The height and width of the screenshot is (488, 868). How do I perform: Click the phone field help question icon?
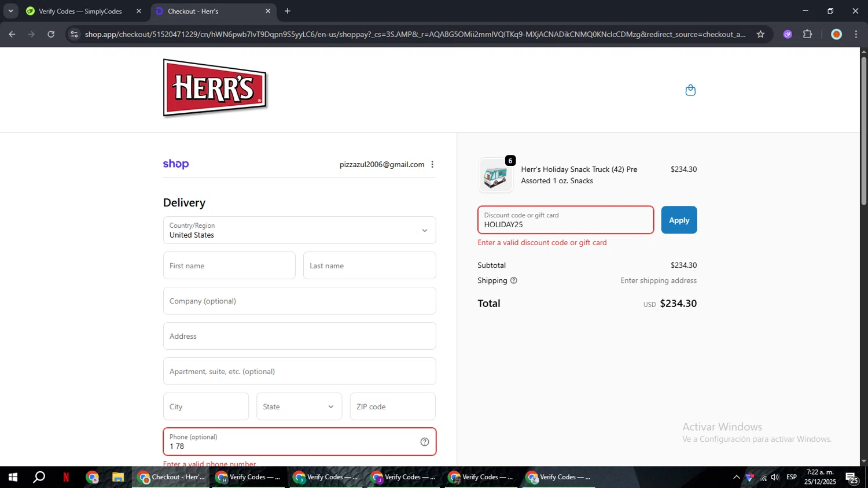(425, 442)
